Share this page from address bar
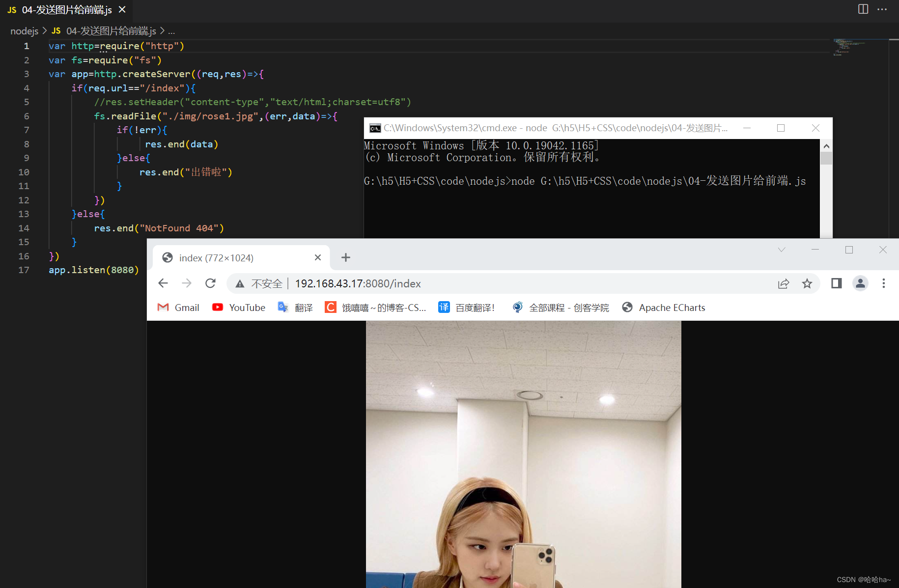Viewport: 899px width, 588px height. (784, 283)
